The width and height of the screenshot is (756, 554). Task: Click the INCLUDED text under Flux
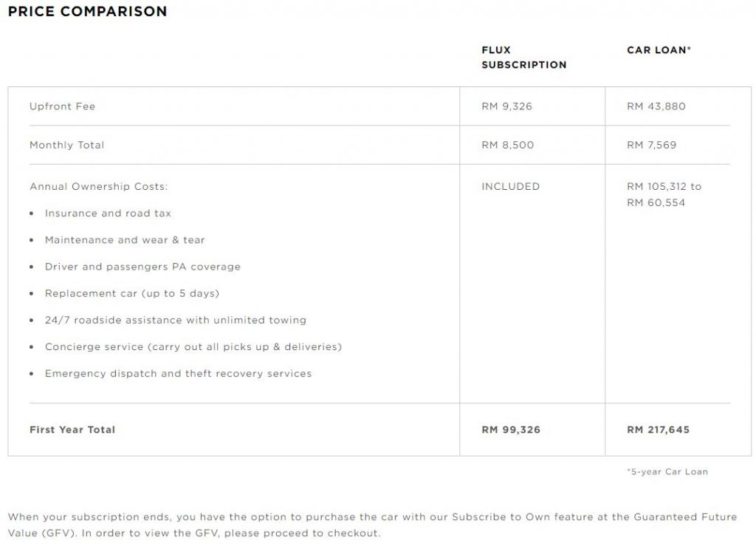coord(510,186)
